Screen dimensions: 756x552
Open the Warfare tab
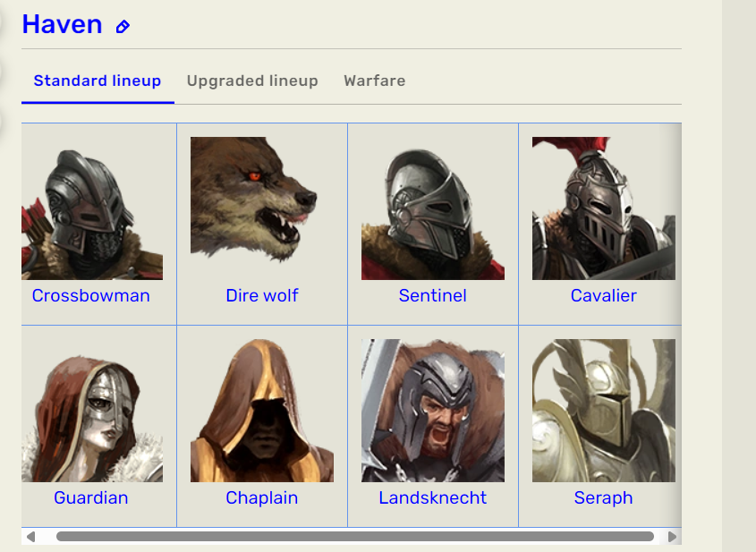(375, 81)
